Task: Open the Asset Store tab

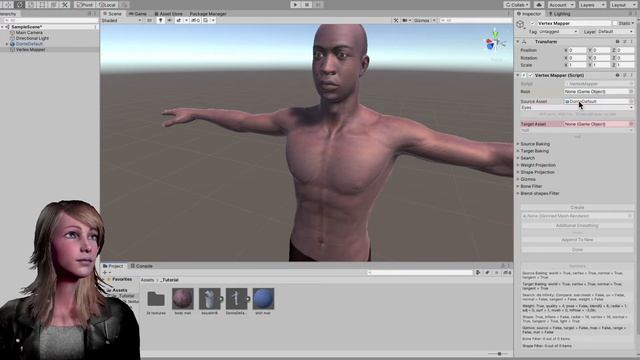Action: point(168,13)
